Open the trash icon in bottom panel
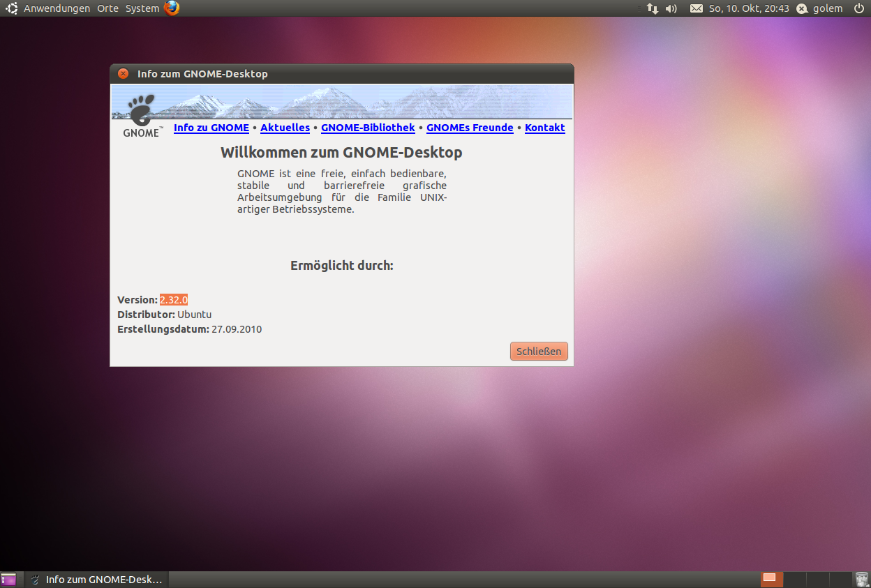This screenshot has width=871, height=588. point(862,580)
